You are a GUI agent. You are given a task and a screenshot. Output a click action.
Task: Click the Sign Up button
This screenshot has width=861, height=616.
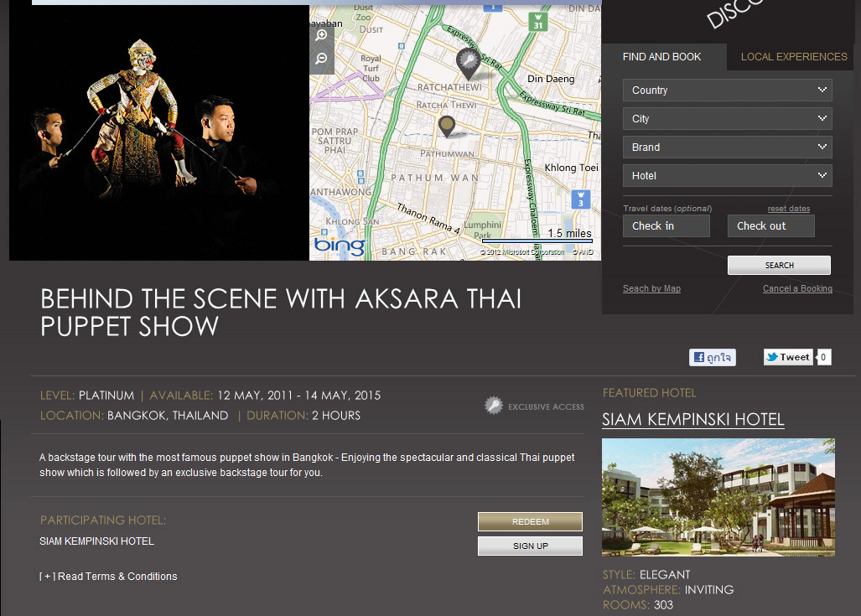tap(530, 546)
